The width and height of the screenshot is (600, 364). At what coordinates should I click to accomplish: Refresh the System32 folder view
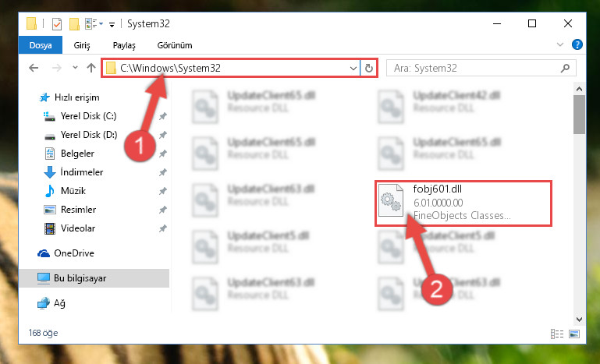pyautogui.click(x=369, y=68)
